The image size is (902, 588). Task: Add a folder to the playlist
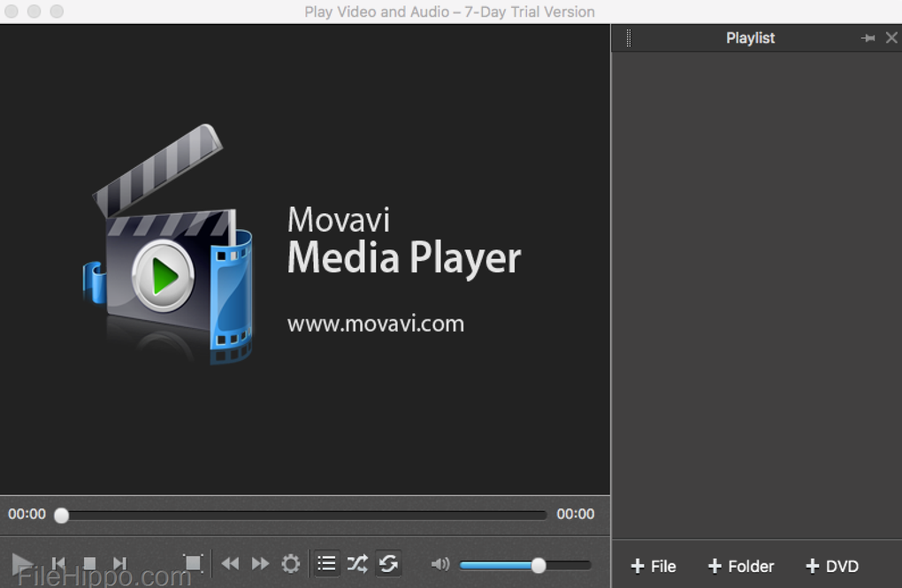[x=741, y=566]
